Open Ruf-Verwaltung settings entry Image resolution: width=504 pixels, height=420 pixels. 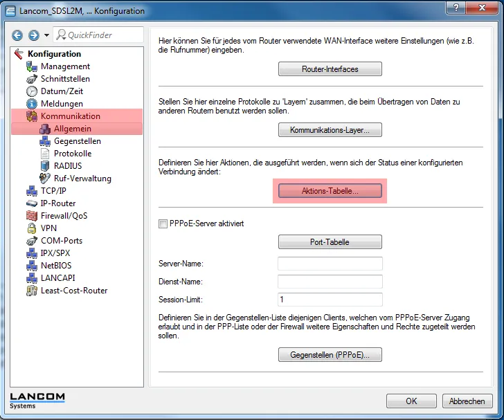tap(82, 179)
